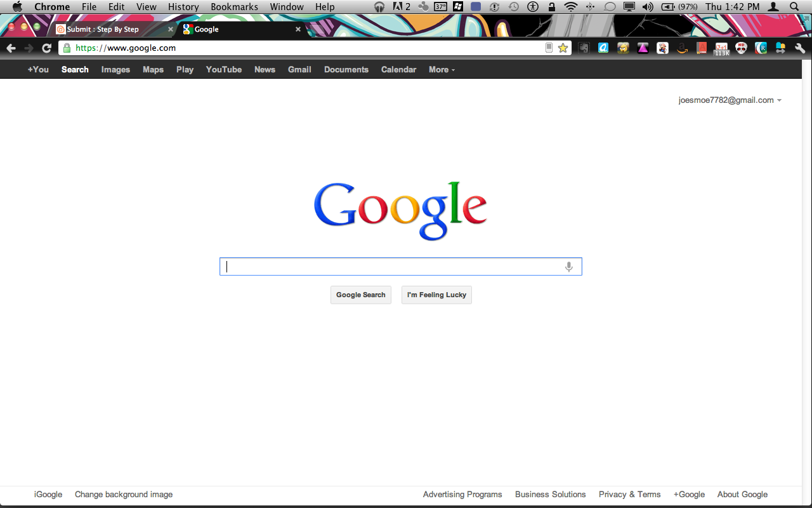Click the Universal Access menu bar icon
This screenshot has height=508, width=812.
click(533, 7)
